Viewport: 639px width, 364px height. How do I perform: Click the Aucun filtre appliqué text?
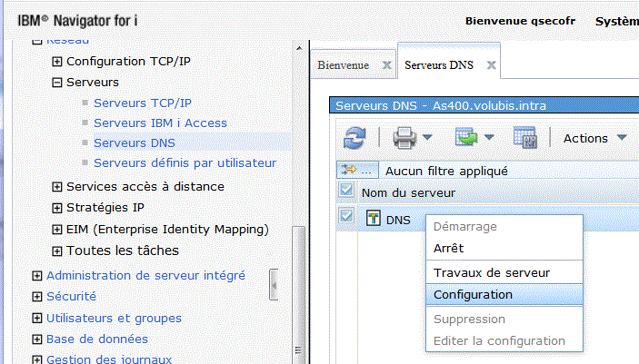(446, 171)
